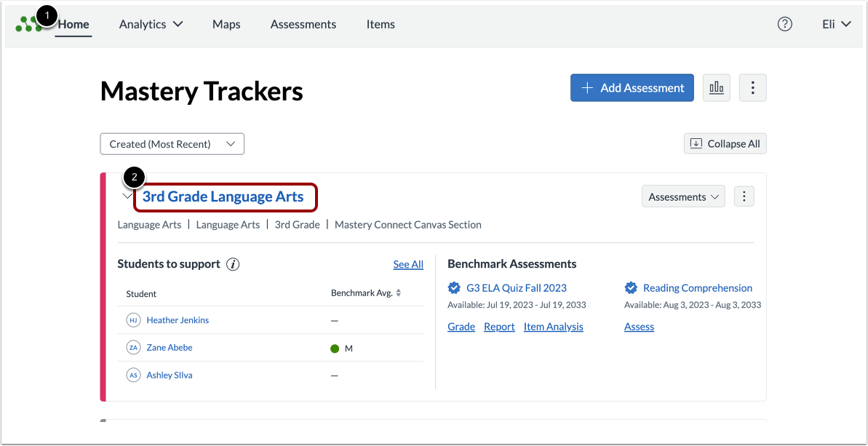Click Heather Jenkins's avatar initials
This screenshot has width=868, height=446.
[x=133, y=319]
